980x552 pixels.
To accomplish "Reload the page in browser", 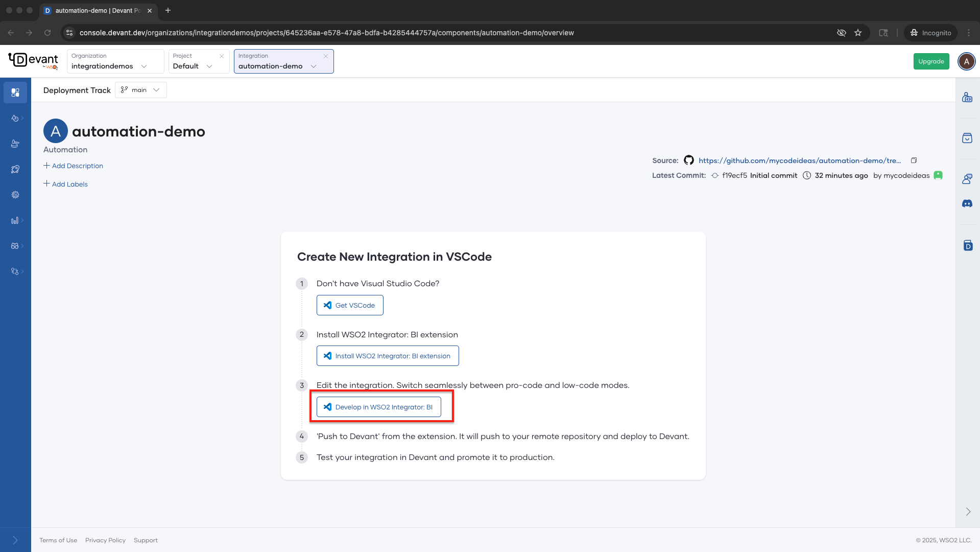I will coord(47,33).
